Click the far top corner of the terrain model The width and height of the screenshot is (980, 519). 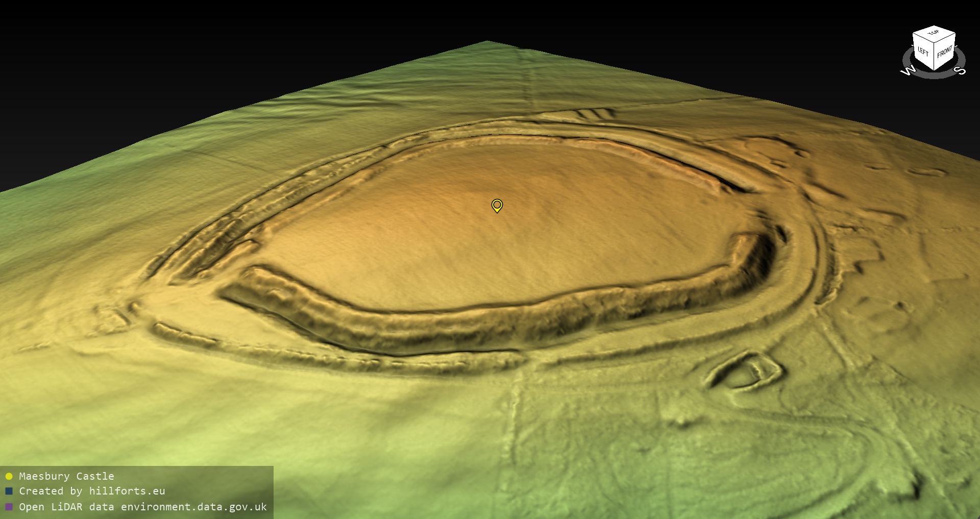[x=487, y=42]
